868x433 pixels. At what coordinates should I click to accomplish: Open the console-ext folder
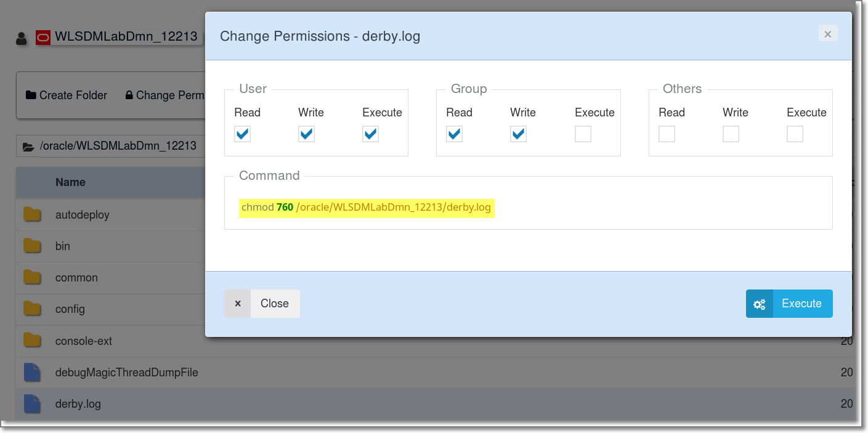point(84,341)
